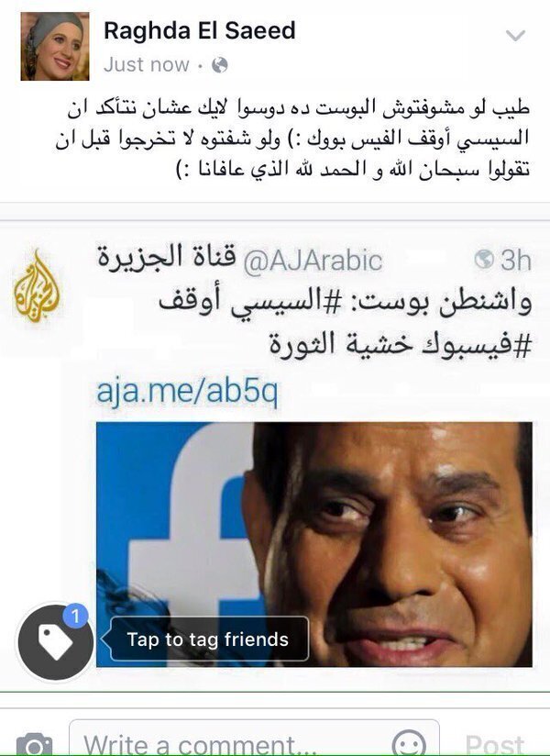Screen dimensions: 550x756
Task: Open the aja.me/ab5q link
Action: pyautogui.click(x=187, y=392)
